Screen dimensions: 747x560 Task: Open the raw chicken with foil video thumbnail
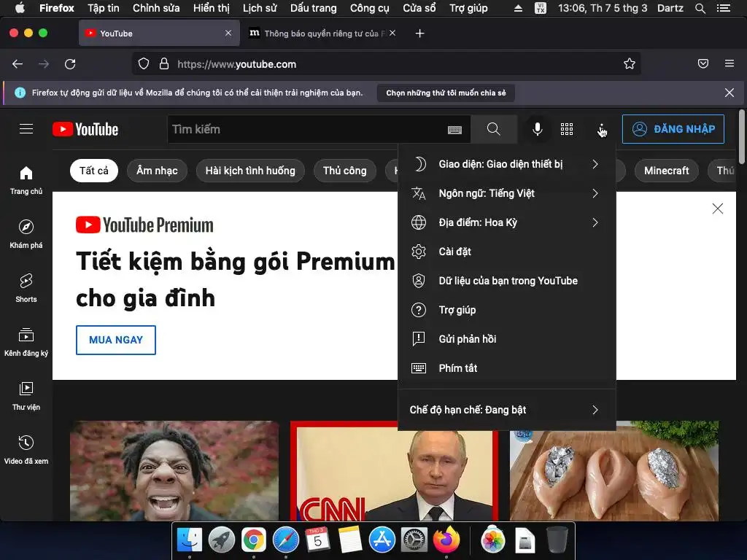coord(614,471)
